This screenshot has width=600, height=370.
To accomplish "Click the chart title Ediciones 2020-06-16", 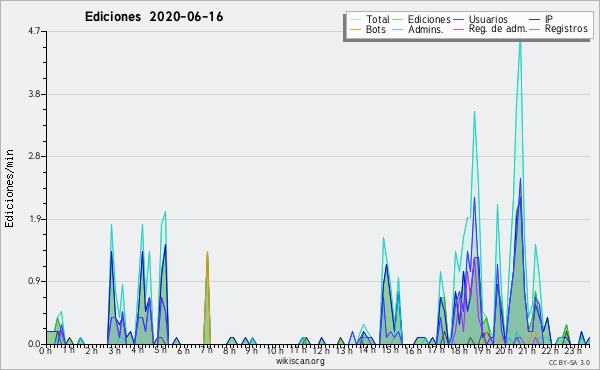I will tap(154, 17).
